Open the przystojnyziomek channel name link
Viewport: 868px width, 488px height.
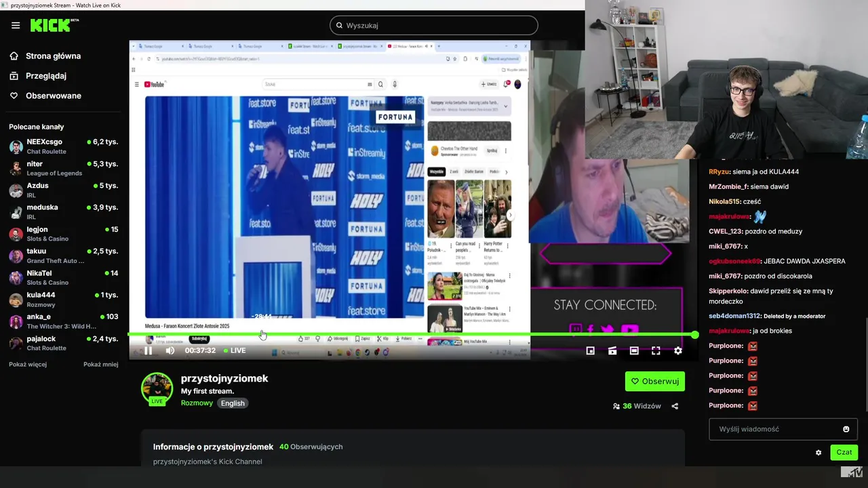pos(224,378)
